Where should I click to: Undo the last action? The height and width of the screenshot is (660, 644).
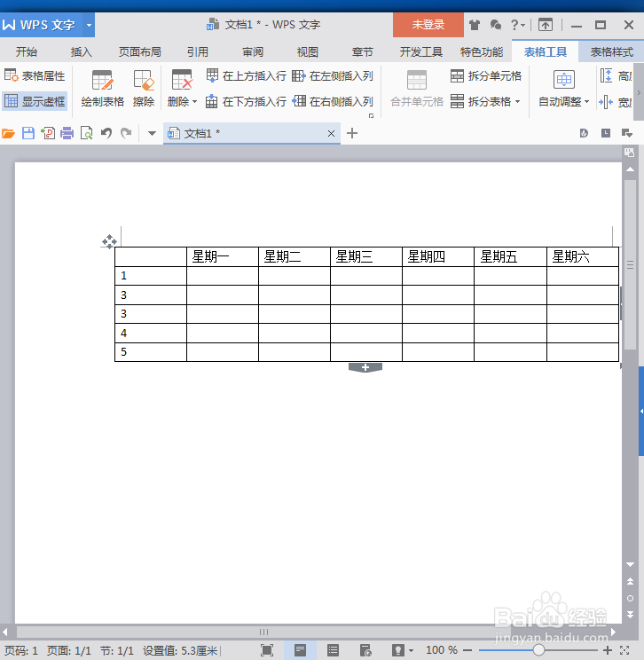106,133
